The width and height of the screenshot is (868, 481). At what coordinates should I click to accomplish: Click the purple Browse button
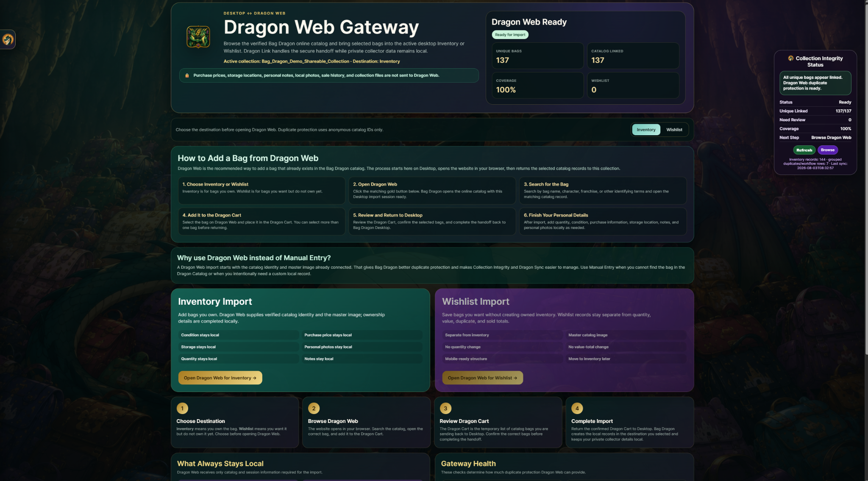point(827,150)
